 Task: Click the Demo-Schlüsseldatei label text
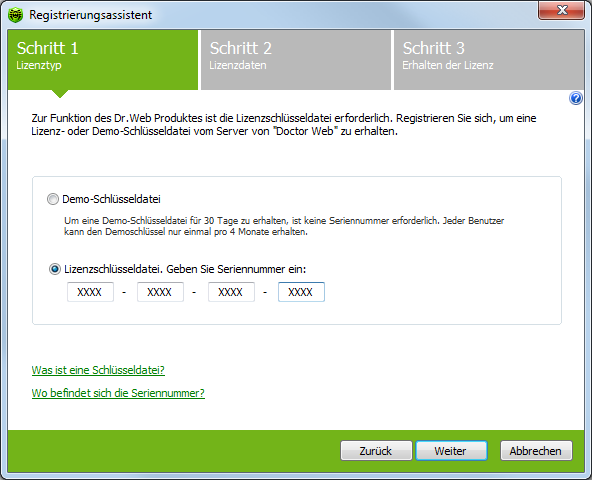tap(111, 199)
